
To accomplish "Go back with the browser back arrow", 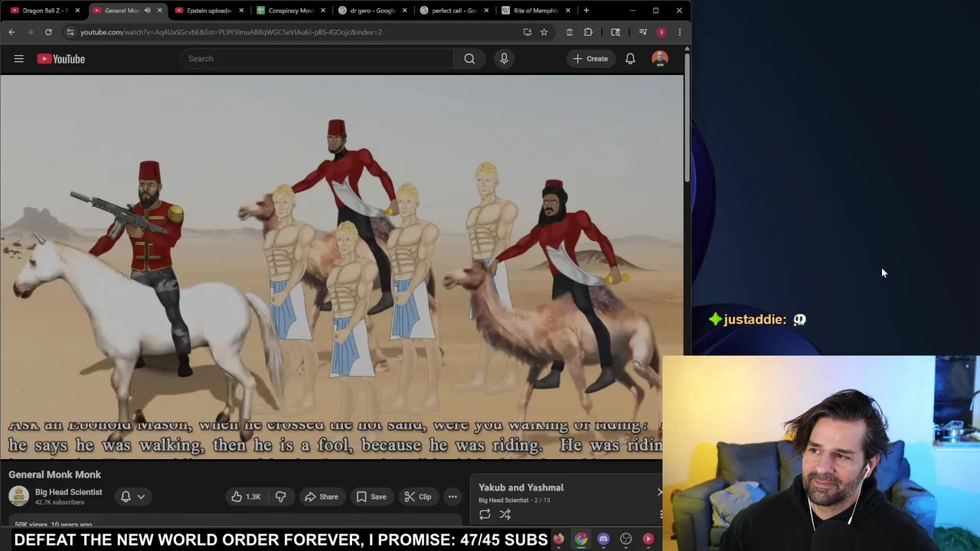I will [x=11, y=32].
